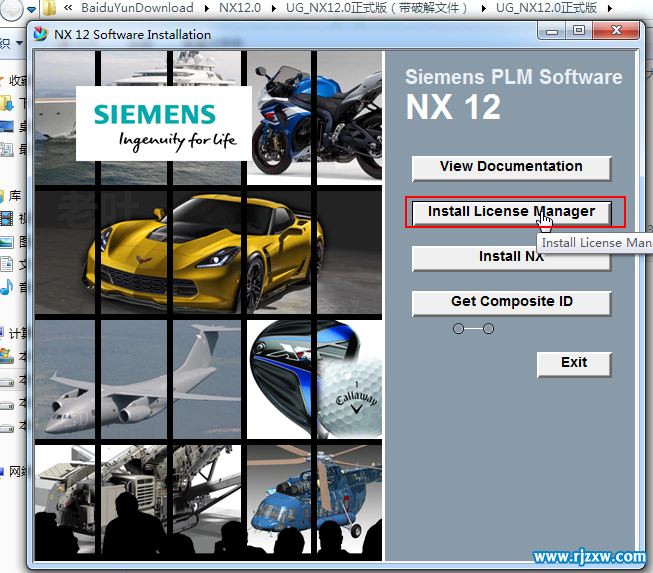Click the NX 12 title bar icon
653x573 pixels.
coord(40,34)
